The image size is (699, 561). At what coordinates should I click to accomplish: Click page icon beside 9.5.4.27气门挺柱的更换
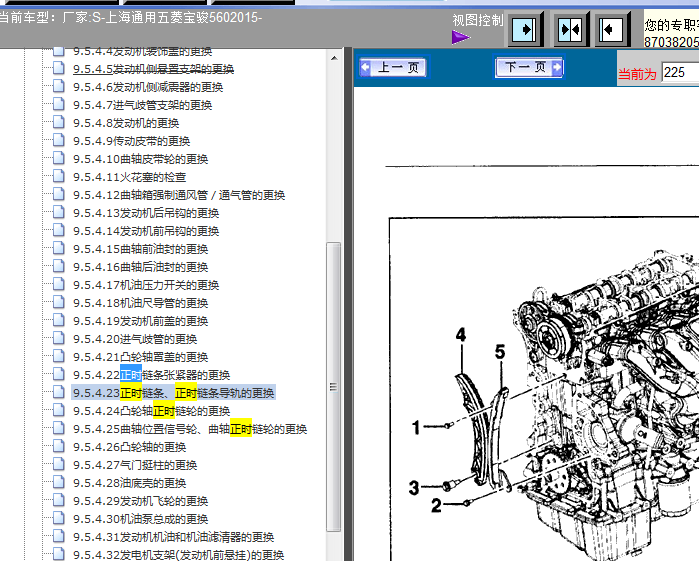(x=59, y=464)
